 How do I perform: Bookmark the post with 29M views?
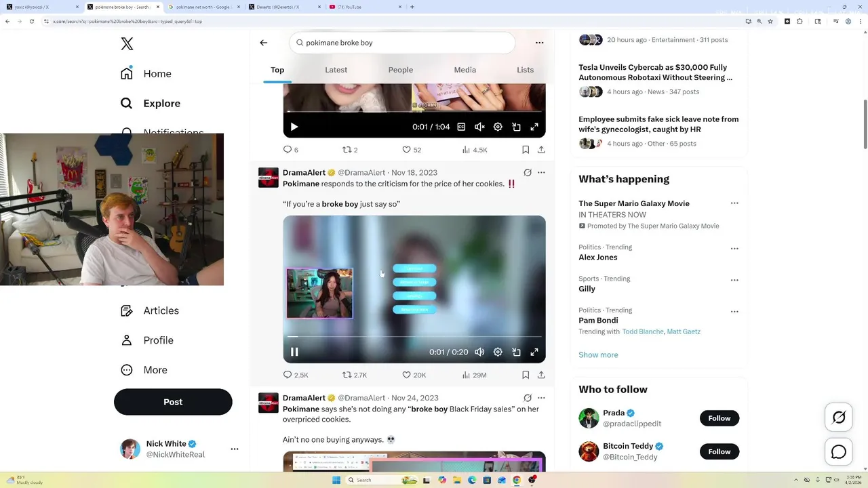(x=526, y=375)
